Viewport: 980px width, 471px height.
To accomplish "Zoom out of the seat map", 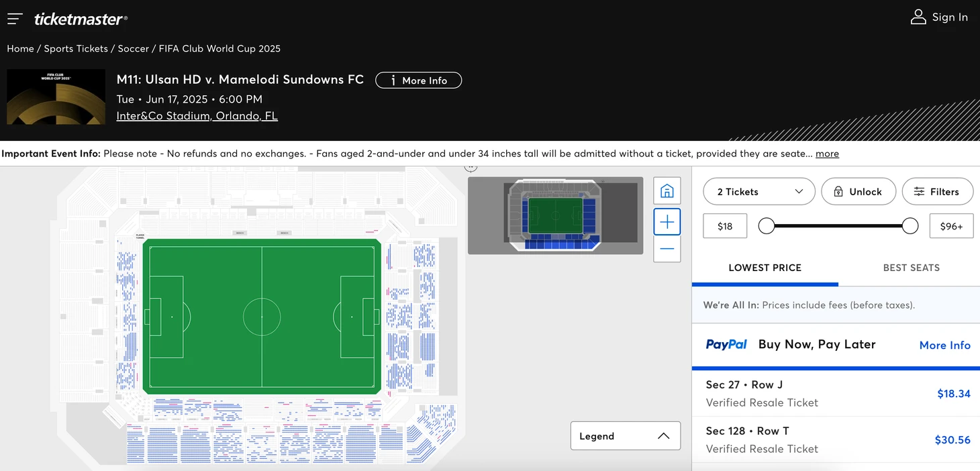I will [x=667, y=249].
